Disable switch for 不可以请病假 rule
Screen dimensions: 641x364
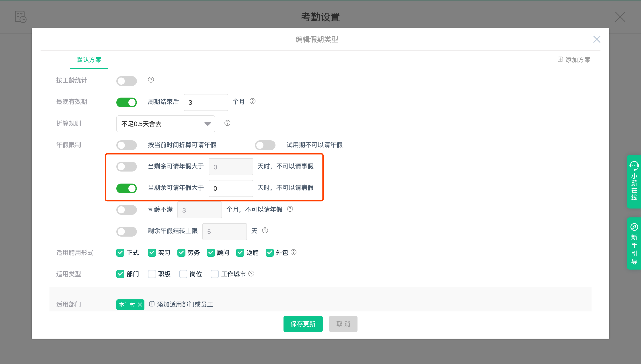tap(127, 188)
